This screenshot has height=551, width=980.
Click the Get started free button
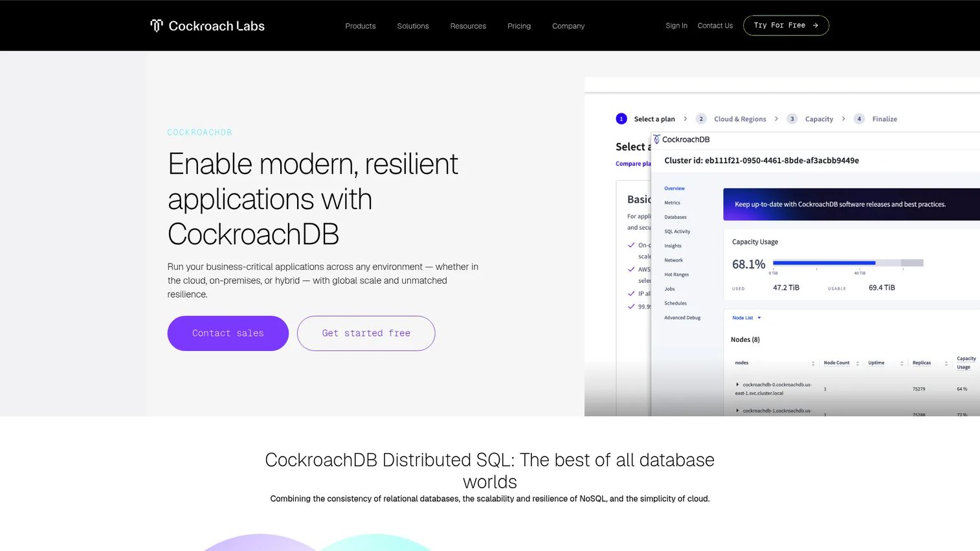click(366, 333)
